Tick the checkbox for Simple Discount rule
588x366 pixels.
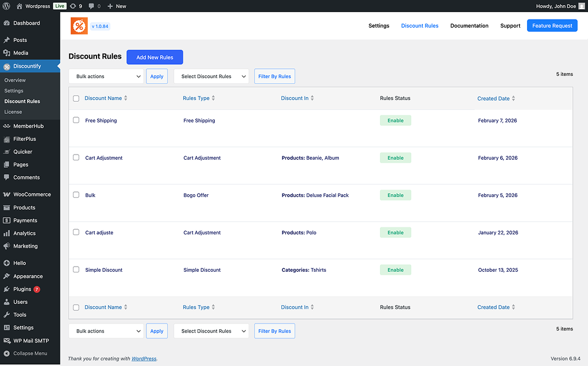tap(76, 270)
